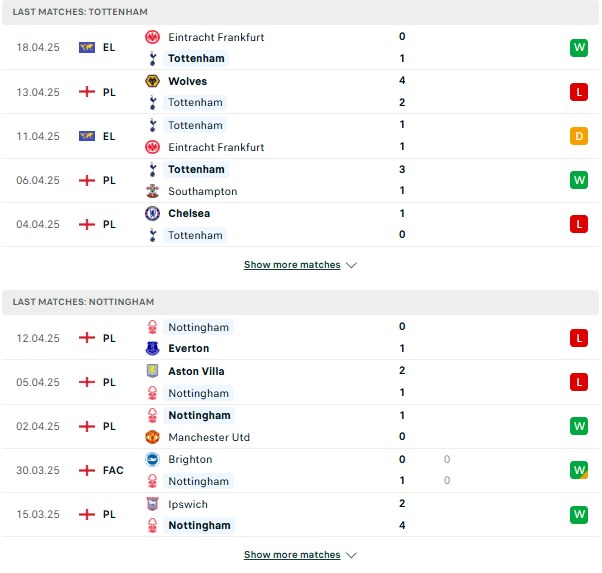Click the Southampton club crest icon
Viewport: 602px width, 573px height.
click(152, 191)
